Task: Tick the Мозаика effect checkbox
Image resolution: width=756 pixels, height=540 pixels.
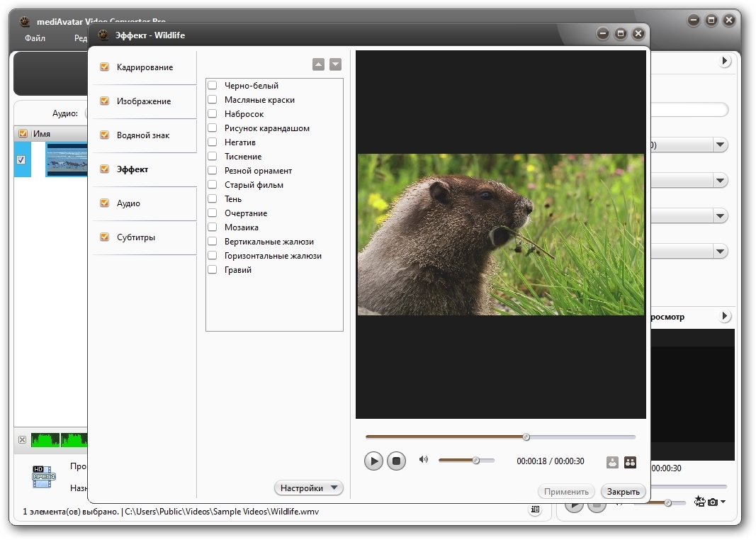Action: [212, 227]
